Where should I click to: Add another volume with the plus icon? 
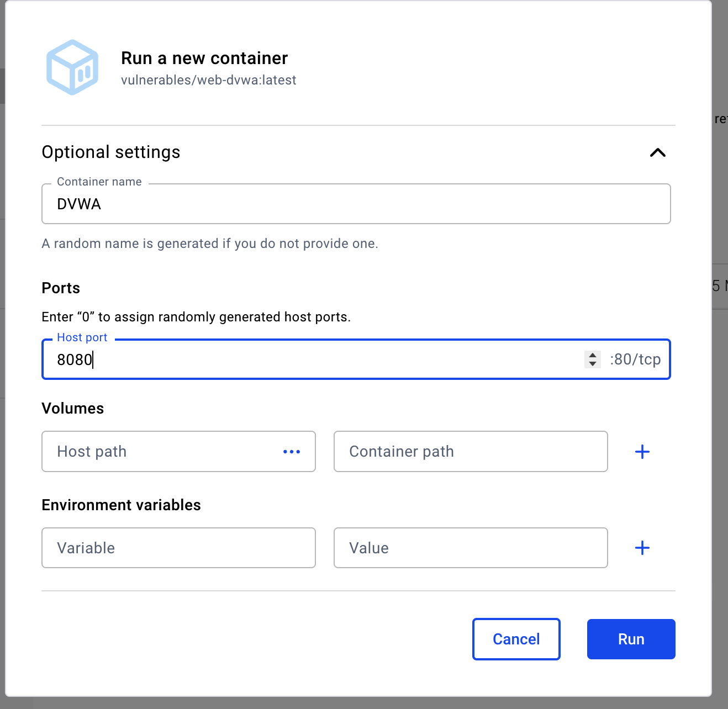tap(642, 452)
